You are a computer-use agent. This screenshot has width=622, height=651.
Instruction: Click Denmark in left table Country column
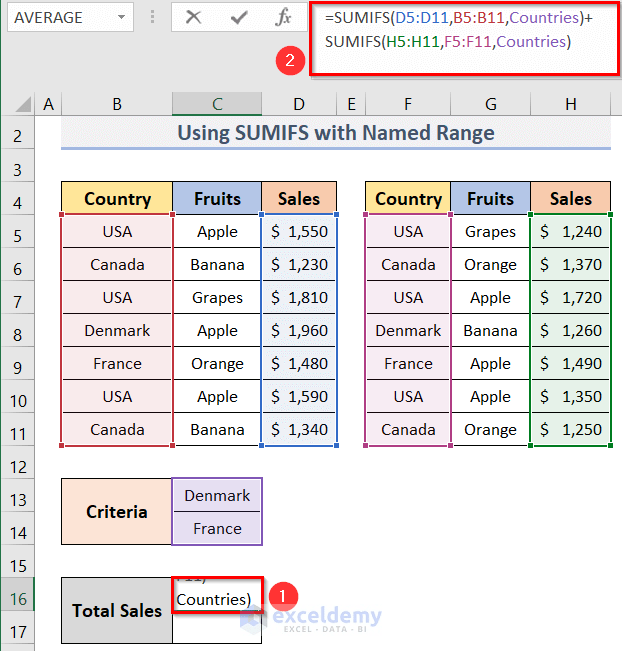click(117, 330)
